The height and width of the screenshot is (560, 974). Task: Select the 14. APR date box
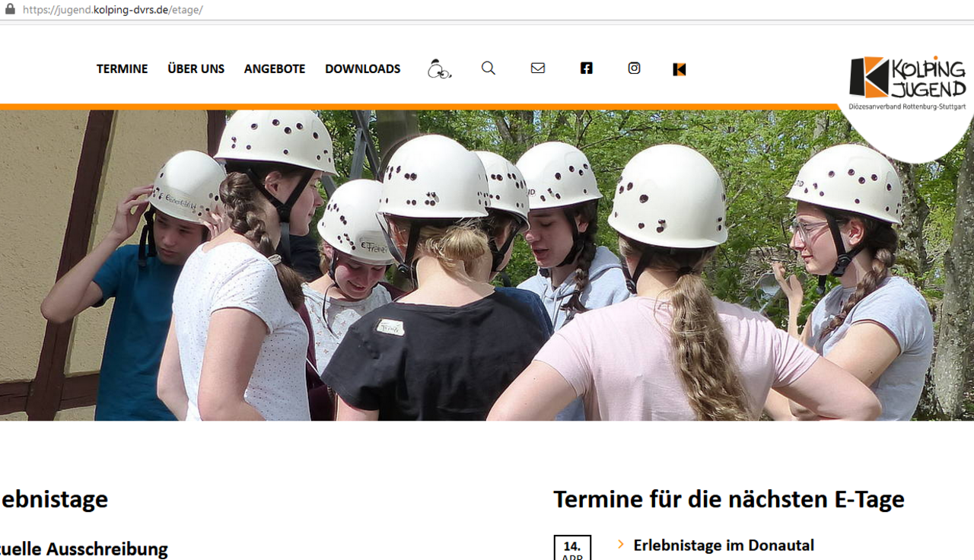(x=572, y=548)
